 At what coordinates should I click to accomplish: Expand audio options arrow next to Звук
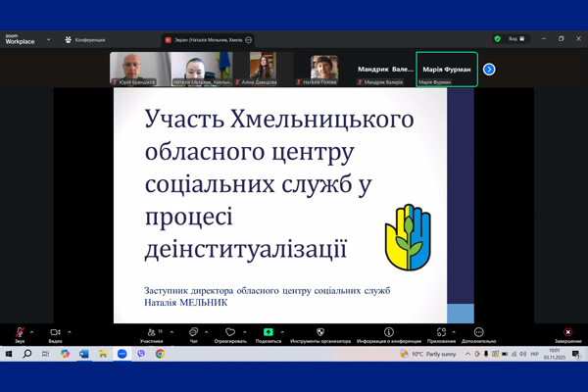coord(32,331)
